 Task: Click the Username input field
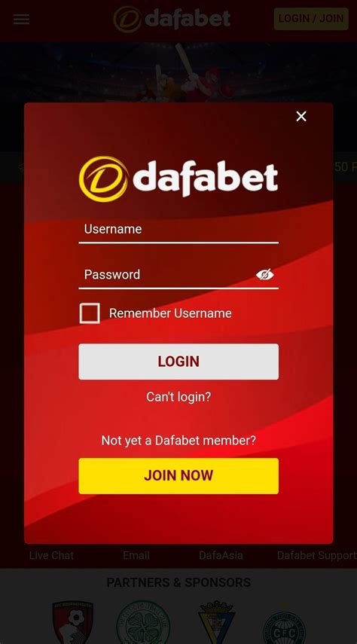(x=178, y=230)
